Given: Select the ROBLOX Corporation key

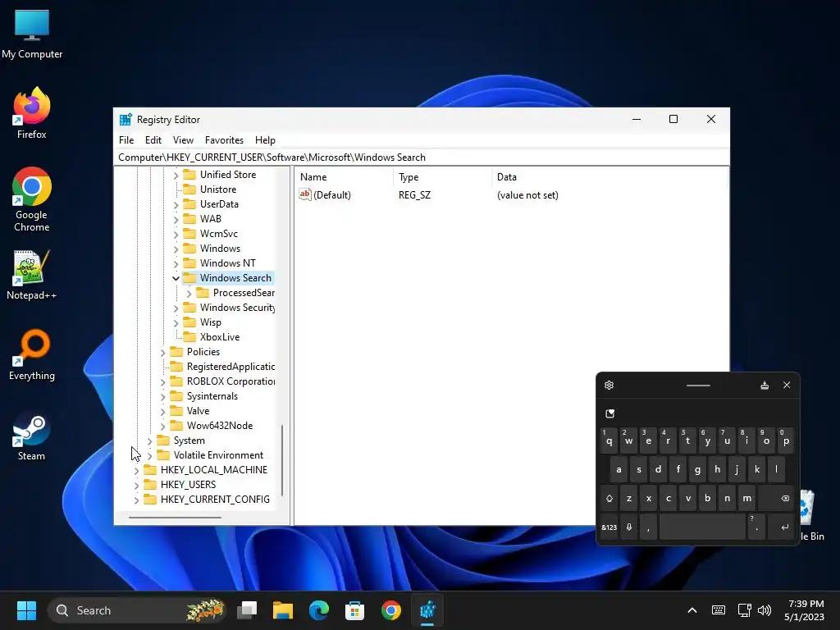Looking at the screenshot, I should pyautogui.click(x=231, y=381).
